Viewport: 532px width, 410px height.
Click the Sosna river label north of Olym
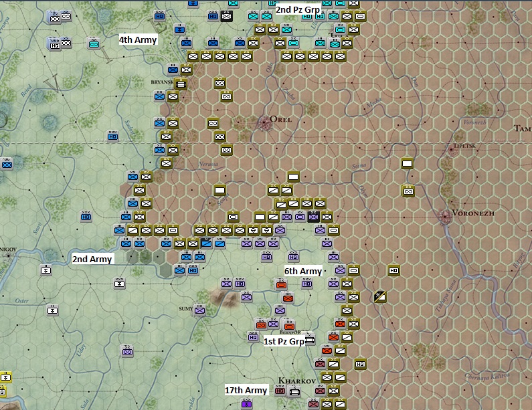click(x=359, y=166)
